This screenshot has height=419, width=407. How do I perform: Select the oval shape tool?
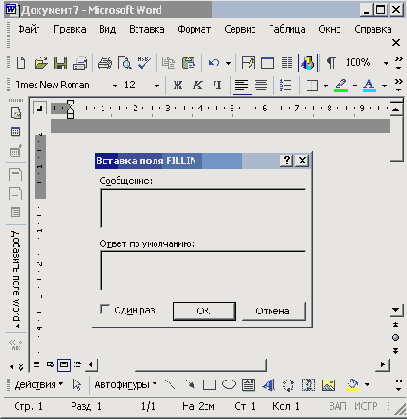(x=229, y=385)
